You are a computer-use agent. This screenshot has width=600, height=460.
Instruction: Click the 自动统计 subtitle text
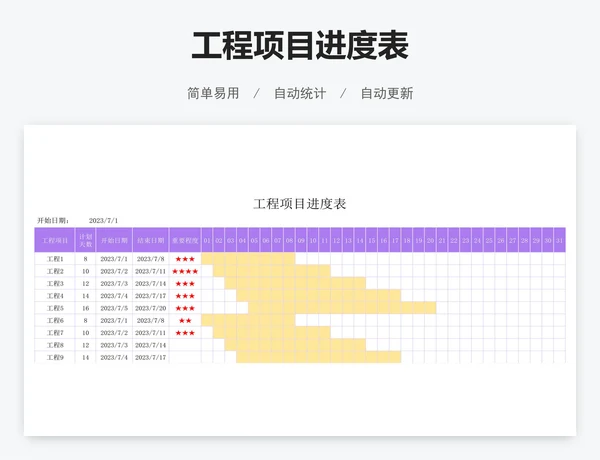tap(300, 93)
